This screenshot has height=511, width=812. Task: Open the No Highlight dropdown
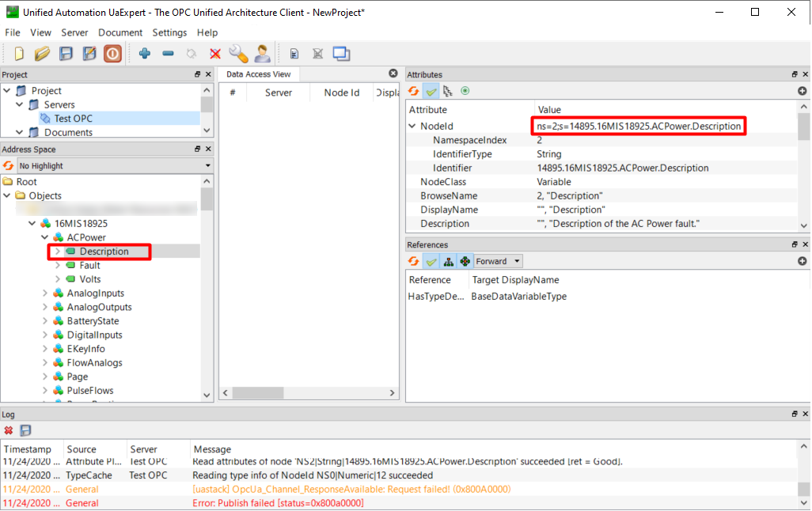coord(115,166)
